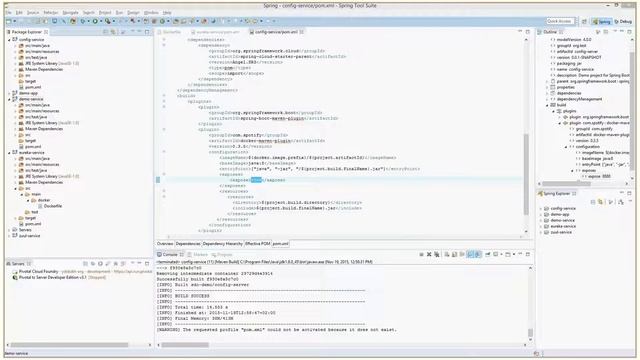
Task: Select demo-app in Spring Explorer
Action: (x=560, y=214)
